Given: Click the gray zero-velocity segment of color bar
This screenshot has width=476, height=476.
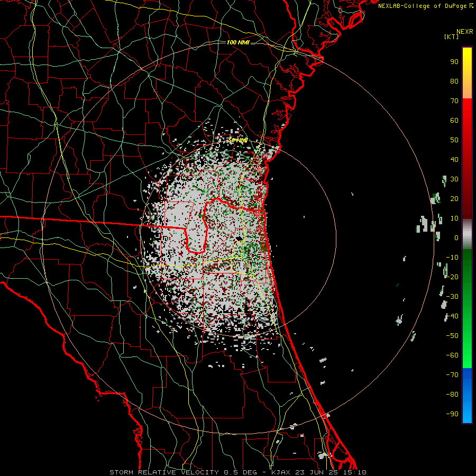Looking at the screenshot, I should (467, 234).
